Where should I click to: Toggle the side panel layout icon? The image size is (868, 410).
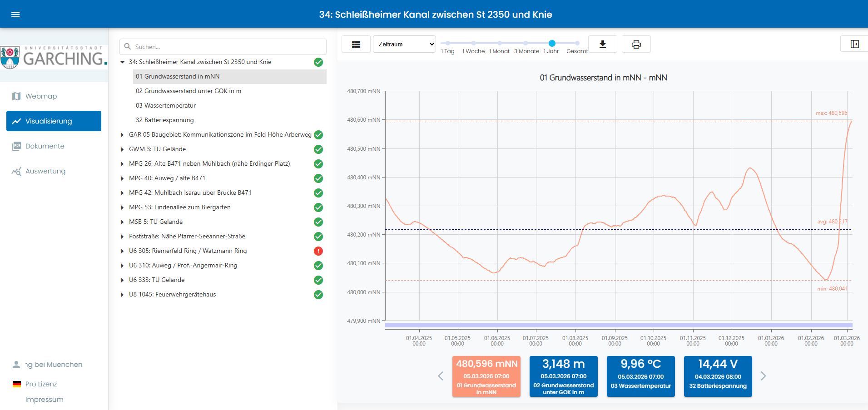(854, 44)
